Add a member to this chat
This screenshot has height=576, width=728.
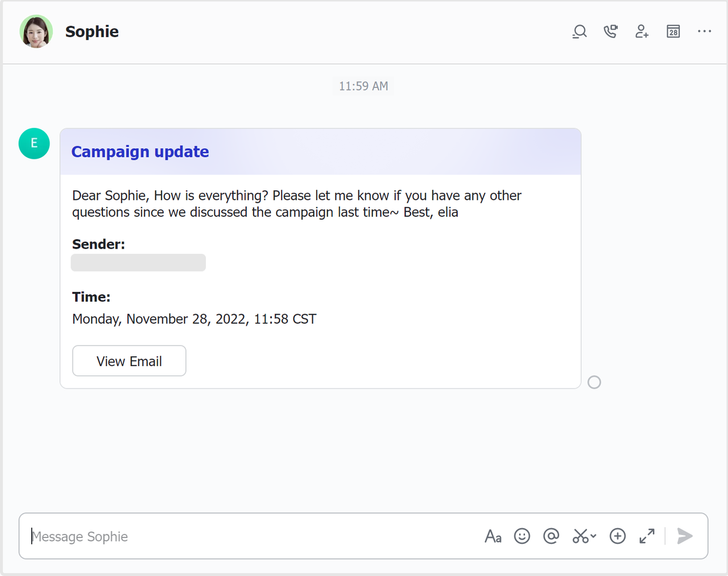pyautogui.click(x=642, y=32)
